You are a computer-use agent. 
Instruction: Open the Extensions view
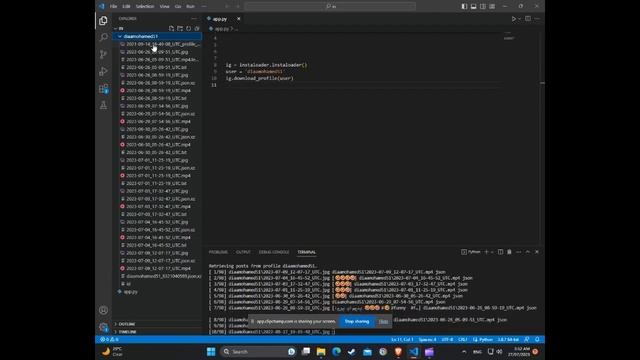pyautogui.click(x=103, y=89)
